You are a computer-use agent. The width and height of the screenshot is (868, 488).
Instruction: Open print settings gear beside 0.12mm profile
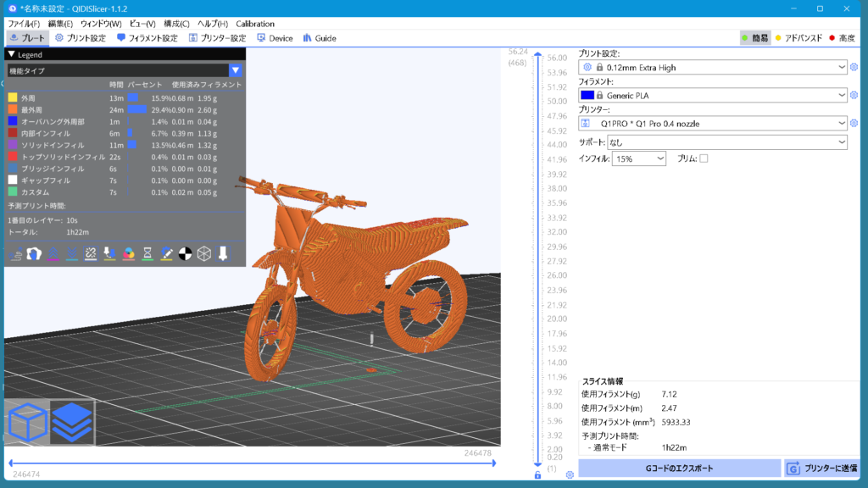854,68
